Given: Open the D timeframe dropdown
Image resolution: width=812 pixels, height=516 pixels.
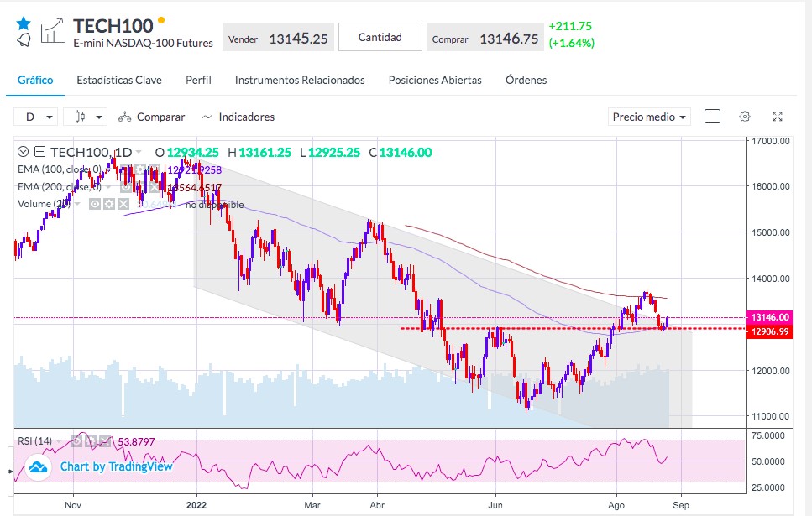Looking at the screenshot, I should click(x=35, y=117).
